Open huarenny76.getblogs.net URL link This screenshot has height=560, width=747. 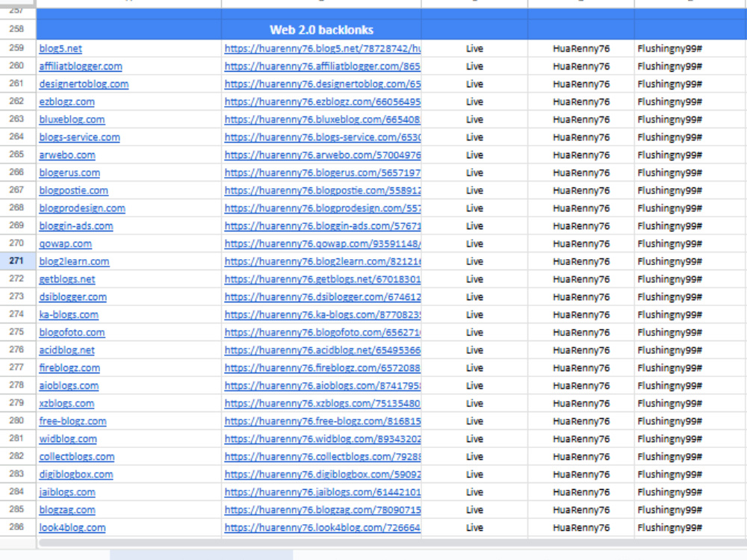[x=323, y=279]
